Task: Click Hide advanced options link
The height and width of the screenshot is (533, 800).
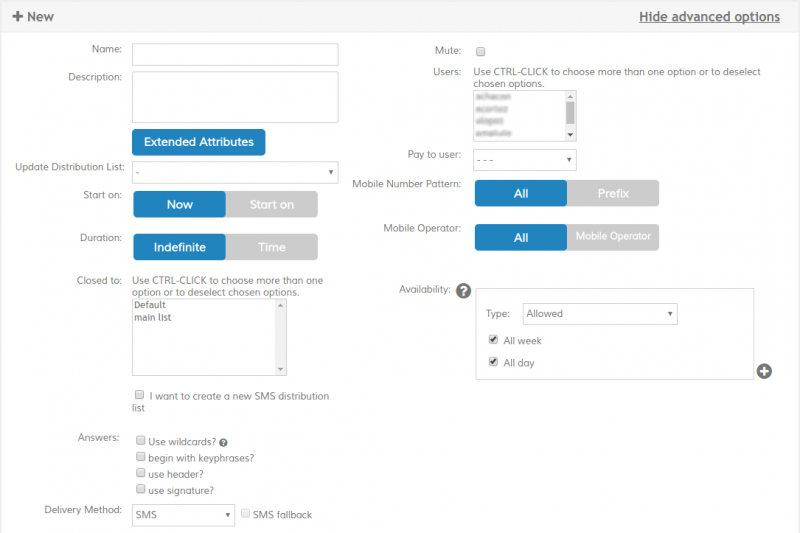Action: click(709, 17)
